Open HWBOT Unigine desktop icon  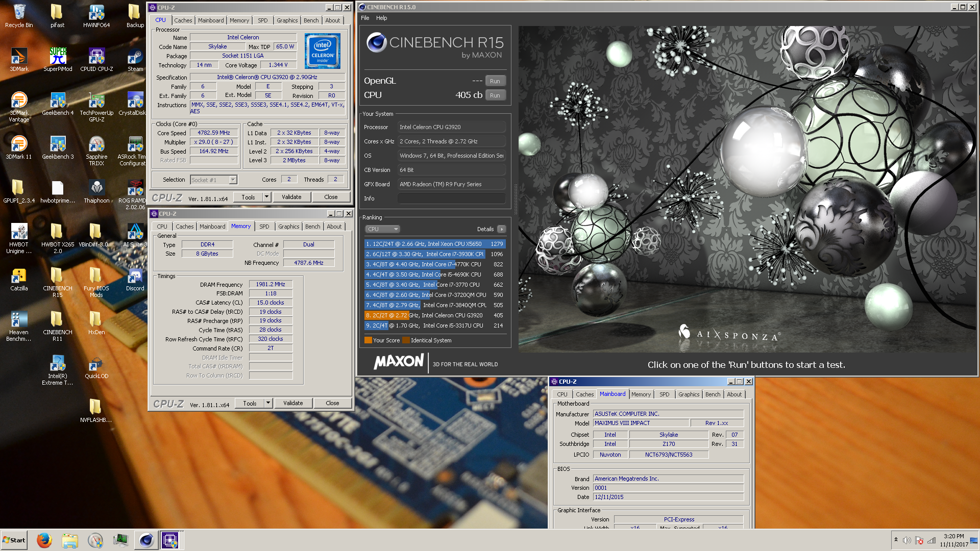pos(19,238)
